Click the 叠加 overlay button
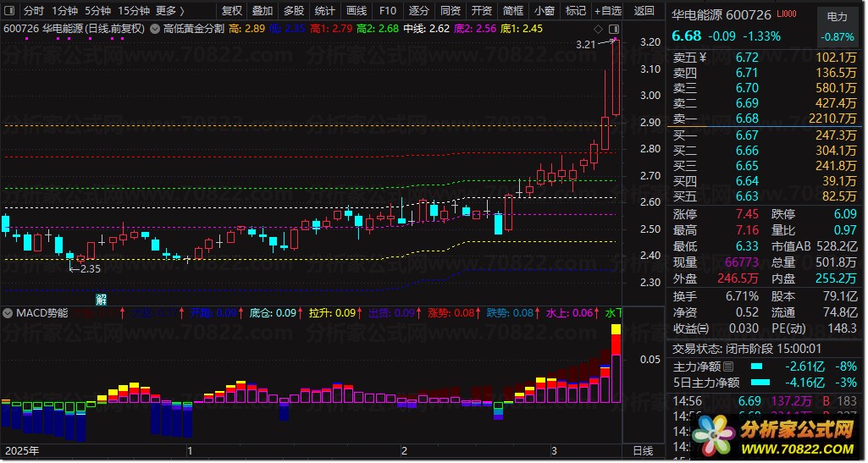The height and width of the screenshot is (463, 868). (x=263, y=10)
